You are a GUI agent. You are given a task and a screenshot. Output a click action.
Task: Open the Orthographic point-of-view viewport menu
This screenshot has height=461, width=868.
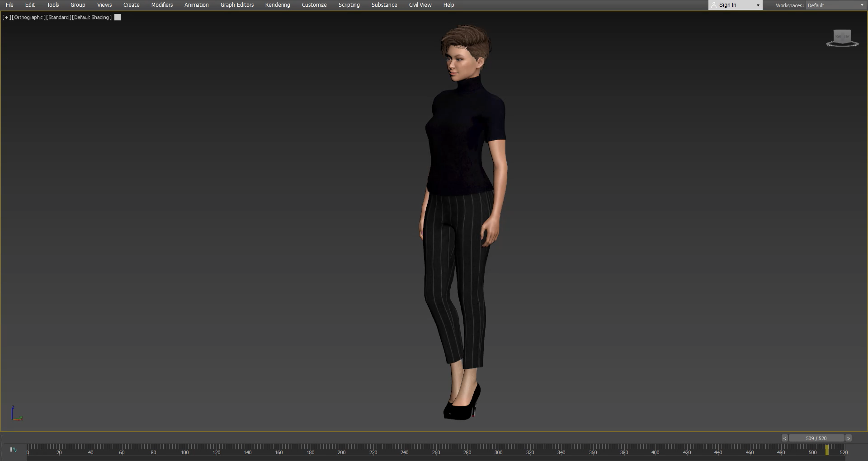(x=28, y=17)
